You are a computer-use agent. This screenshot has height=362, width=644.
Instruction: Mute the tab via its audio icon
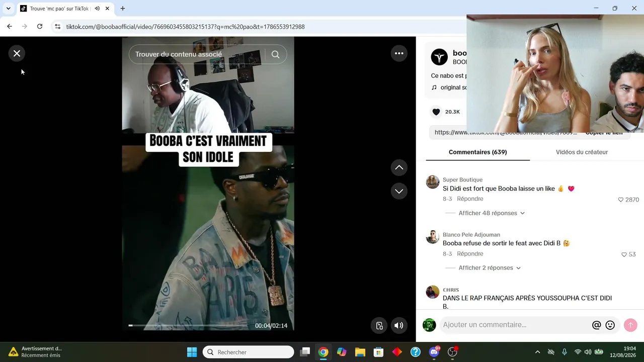(97, 9)
